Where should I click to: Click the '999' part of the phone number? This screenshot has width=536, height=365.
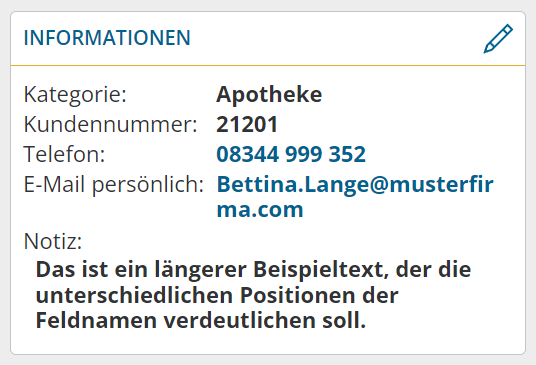pos(304,154)
